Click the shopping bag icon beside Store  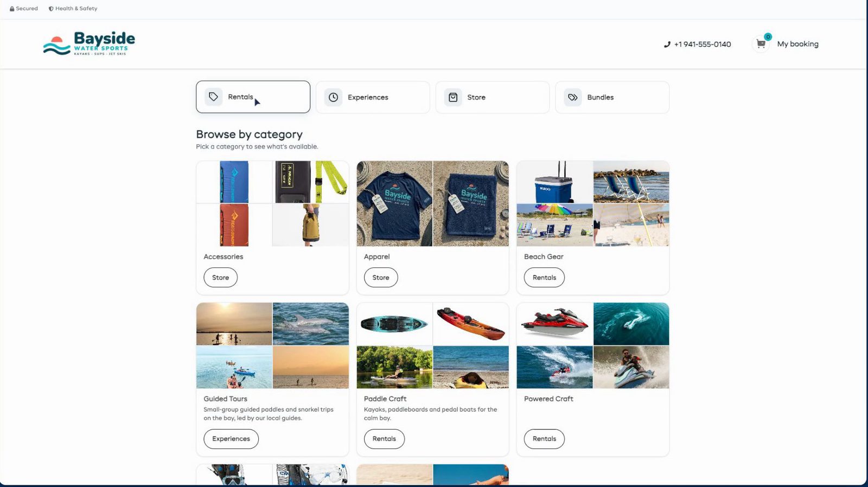pos(453,97)
